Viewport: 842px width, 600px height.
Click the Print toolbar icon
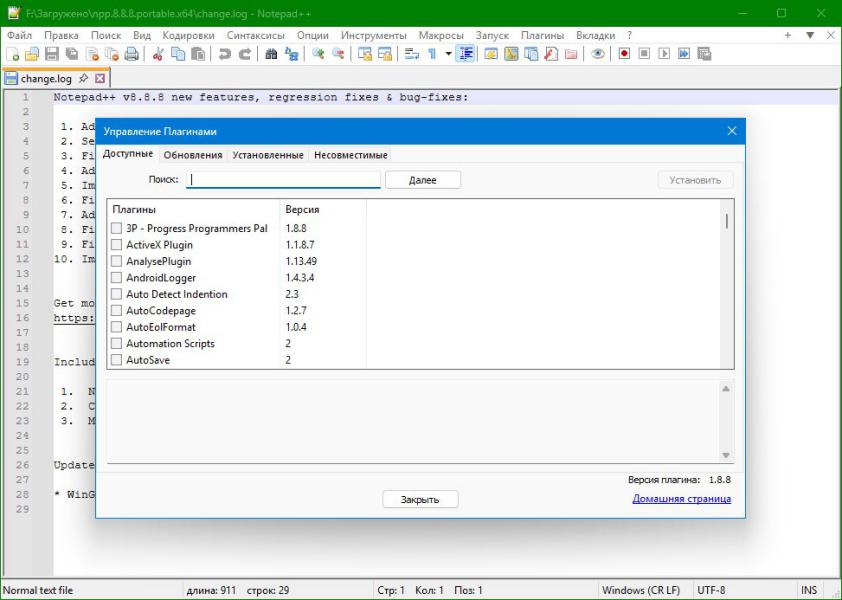pos(133,54)
